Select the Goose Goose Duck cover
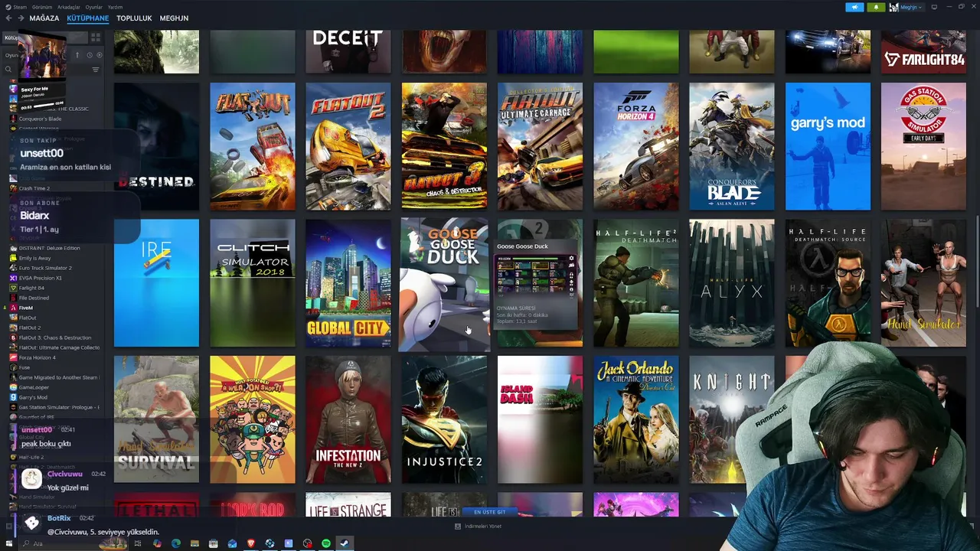Screen dimensions: 980x551 coord(444,283)
